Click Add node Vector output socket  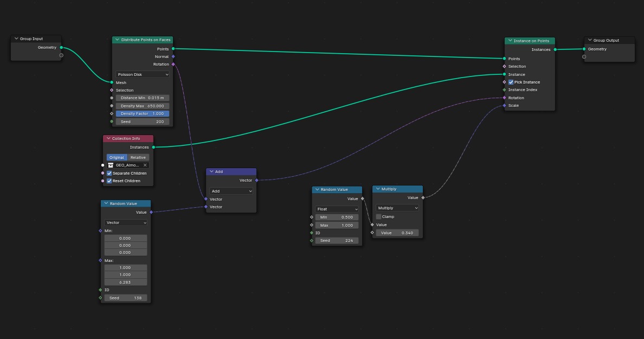(x=257, y=181)
